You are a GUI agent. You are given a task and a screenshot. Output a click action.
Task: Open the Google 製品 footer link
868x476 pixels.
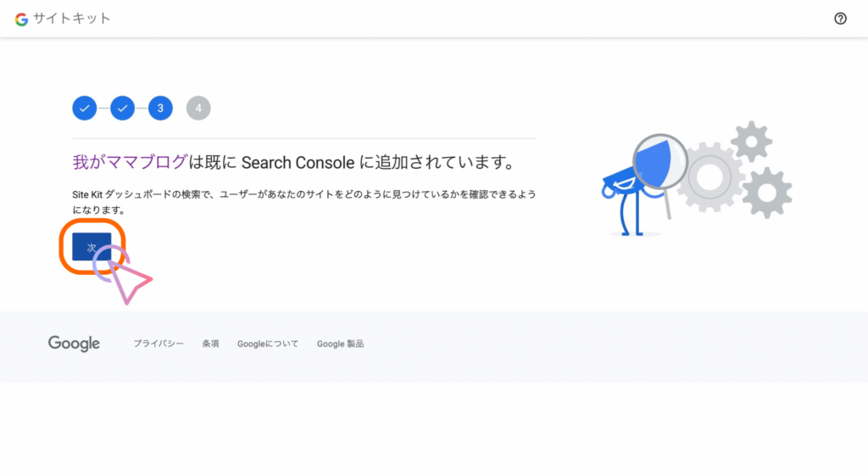[x=341, y=344]
